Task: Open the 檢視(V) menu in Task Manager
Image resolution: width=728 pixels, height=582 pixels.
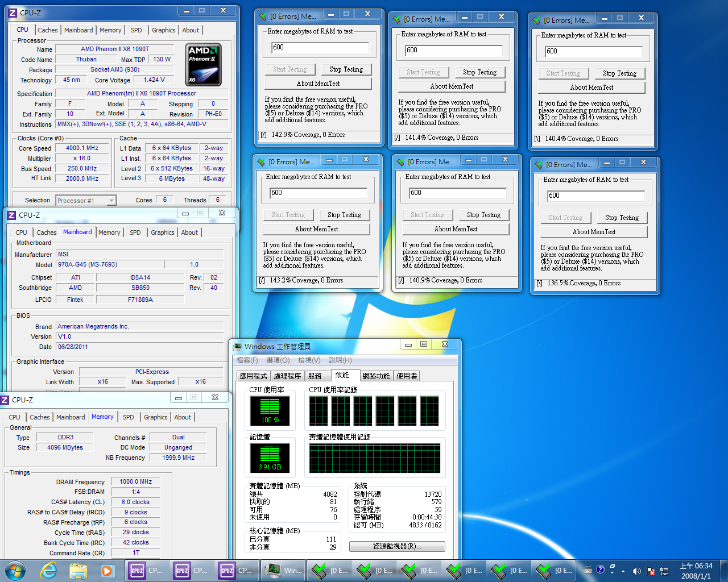Action: [x=309, y=360]
